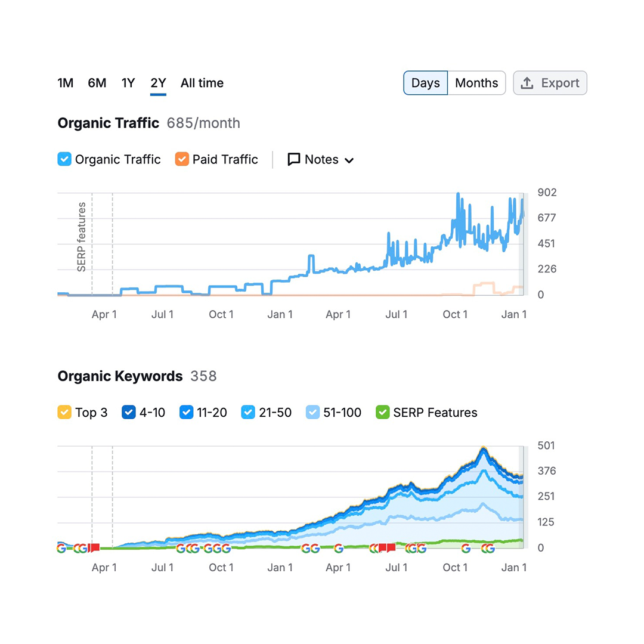Viewport: 644px width, 644px height.
Task: Switch the chart to Months view
Action: (x=476, y=83)
